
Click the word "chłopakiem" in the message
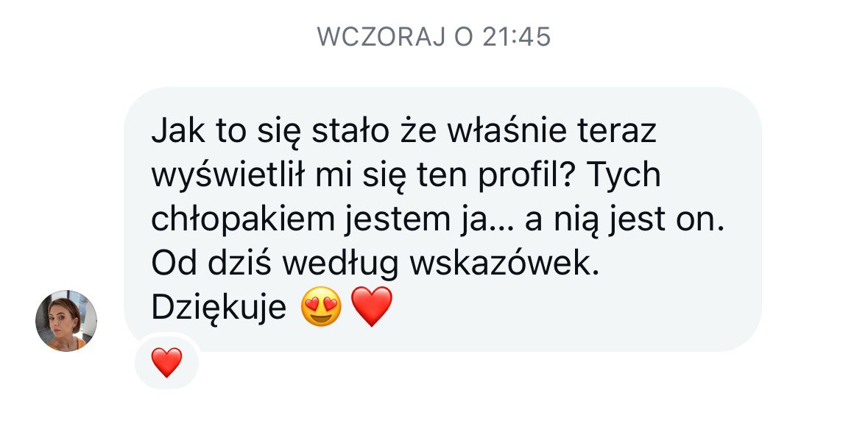pyautogui.click(x=244, y=220)
